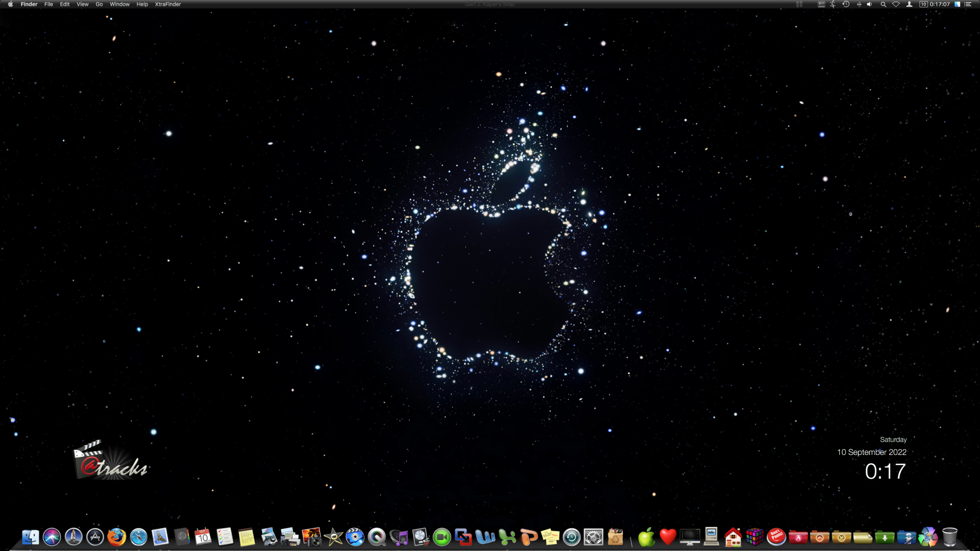Open Safari compass icon in Dock
The height and width of the screenshot is (551, 980).
139,537
